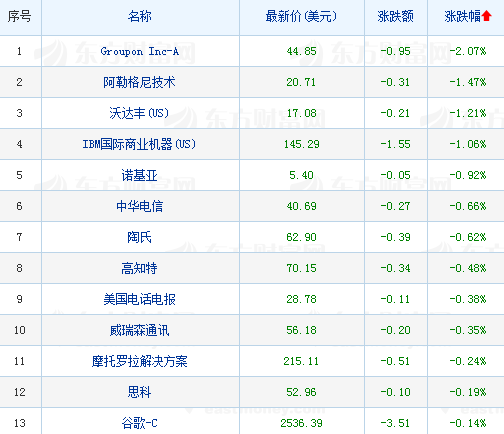Open 沃达丰(US) stock link
This screenshot has width=504, height=434.
(x=139, y=113)
